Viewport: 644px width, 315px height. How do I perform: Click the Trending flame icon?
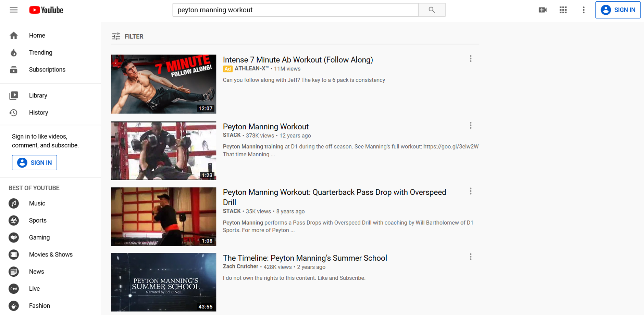(14, 53)
